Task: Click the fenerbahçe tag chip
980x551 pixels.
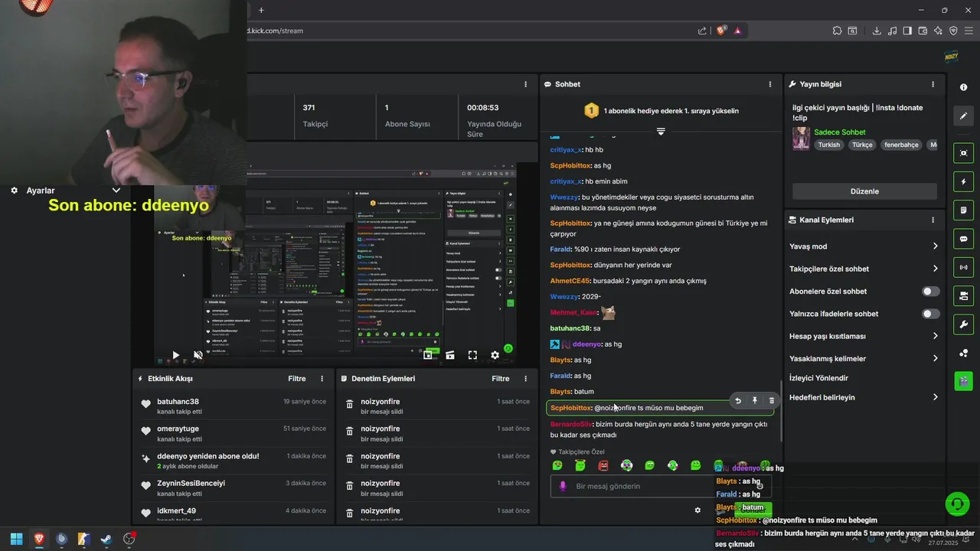Action: pyautogui.click(x=901, y=145)
